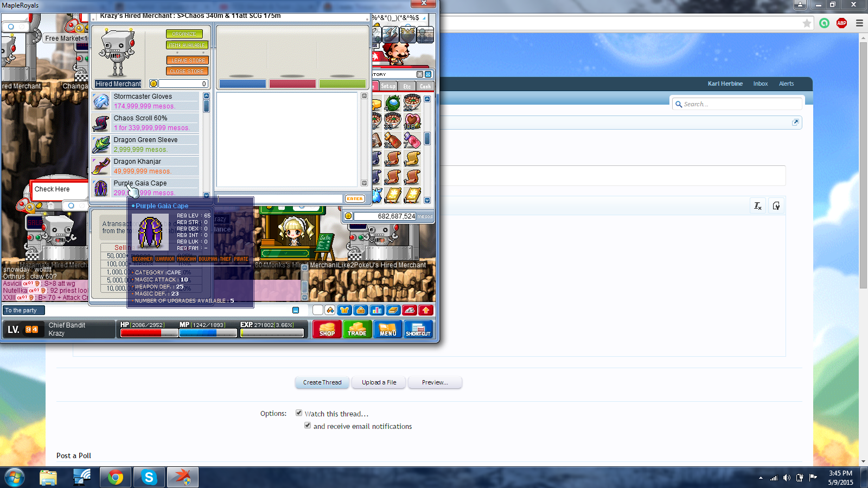Toggle the Watch this thread checkbox
Image resolution: width=868 pixels, height=488 pixels.
[x=299, y=413]
